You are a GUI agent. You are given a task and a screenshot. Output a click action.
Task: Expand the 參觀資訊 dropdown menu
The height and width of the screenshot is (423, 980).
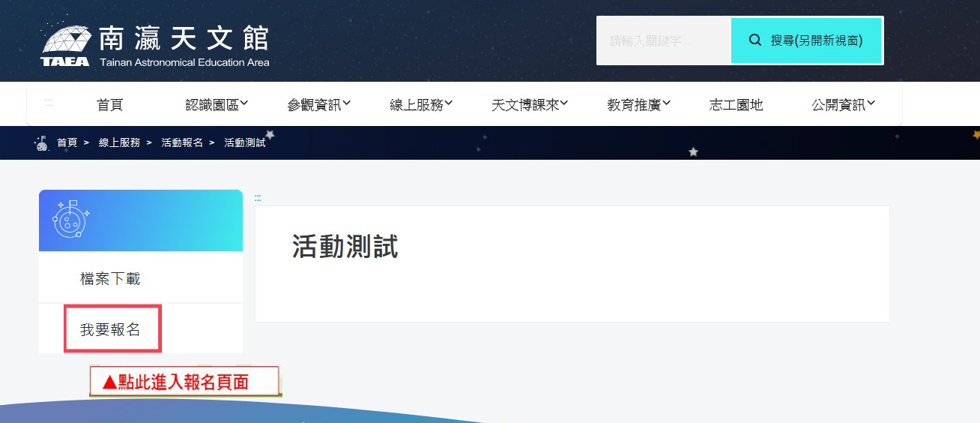(x=318, y=105)
